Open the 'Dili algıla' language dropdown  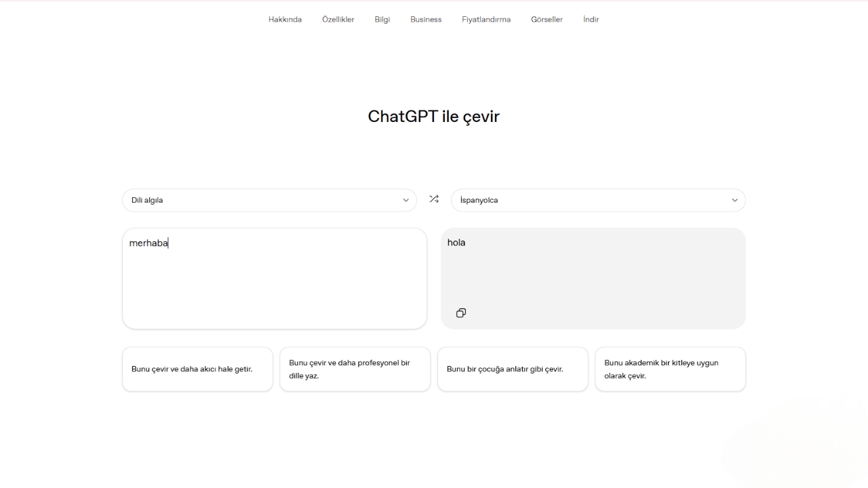coord(270,200)
